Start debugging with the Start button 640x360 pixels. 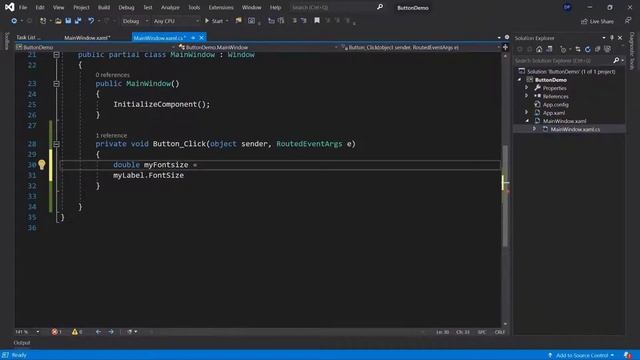[x=214, y=21]
